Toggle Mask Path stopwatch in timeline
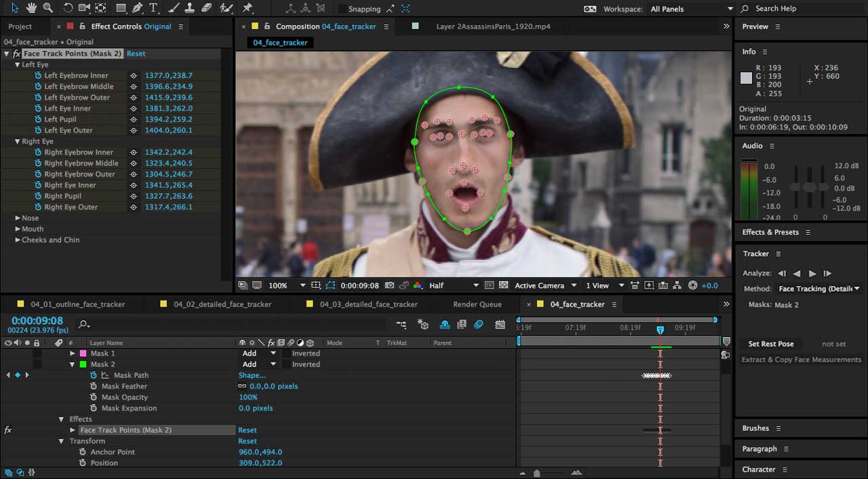The image size is (868, 479). coord(94,375)
